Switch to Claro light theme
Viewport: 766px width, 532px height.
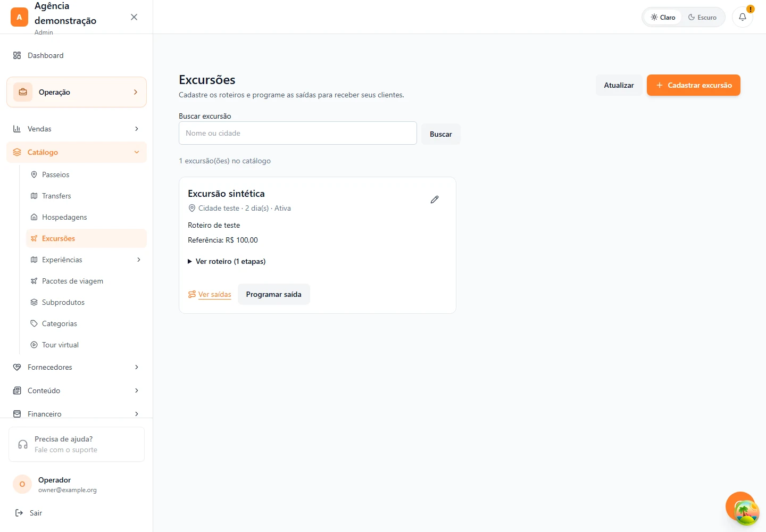tap(663, 17)
